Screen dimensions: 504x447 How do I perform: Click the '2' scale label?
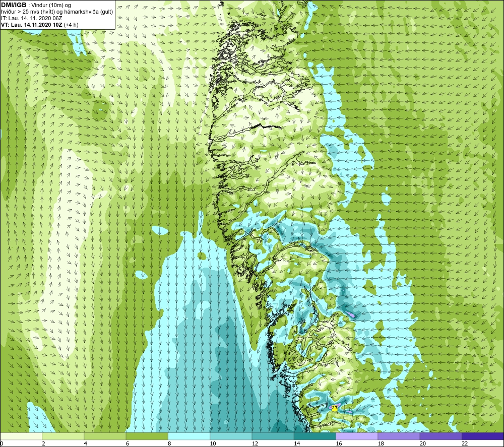[x=43, y=444]
